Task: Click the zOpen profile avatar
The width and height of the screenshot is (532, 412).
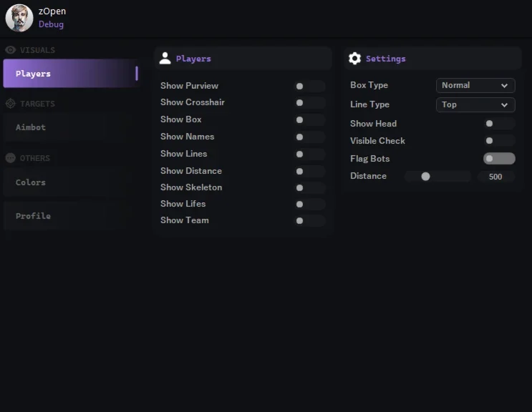Action: tap(19, 18)
